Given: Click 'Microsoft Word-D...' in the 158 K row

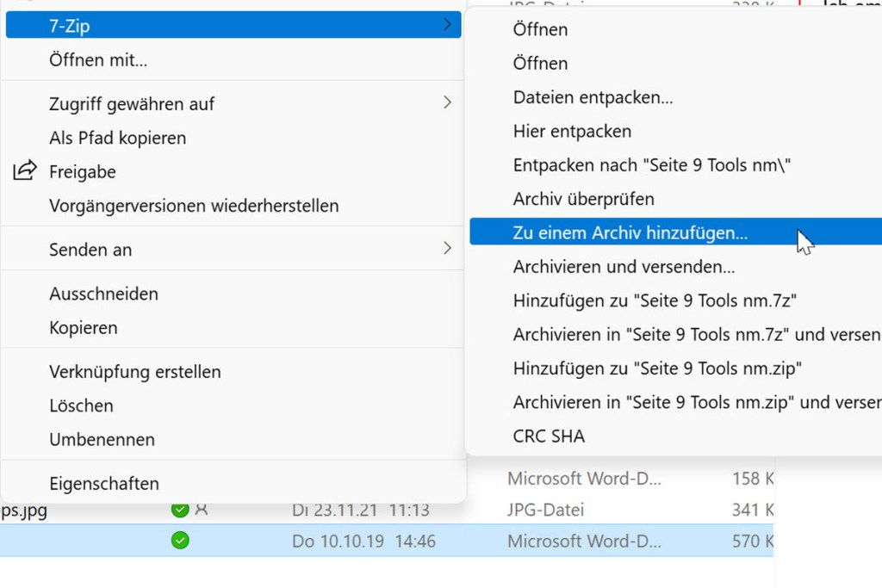Looking at the screenshot, I should tap(584, 479).
